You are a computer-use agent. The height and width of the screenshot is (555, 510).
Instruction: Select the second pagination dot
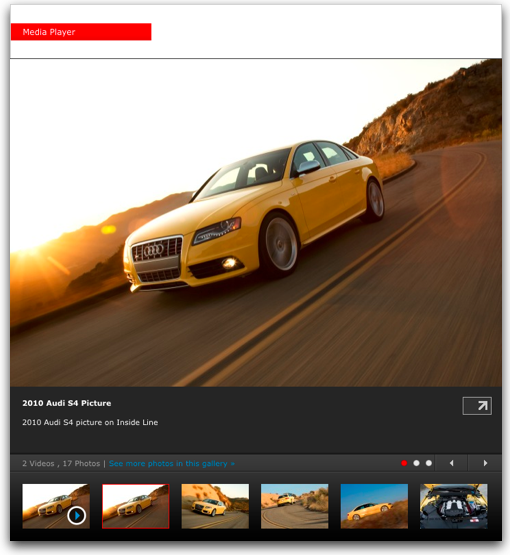[x=416, y=463]
